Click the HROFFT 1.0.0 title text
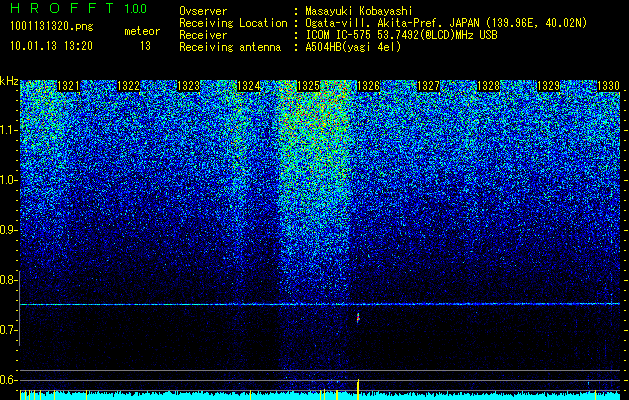The height and width of the screenshot is (400, 629). coord(79,8)
